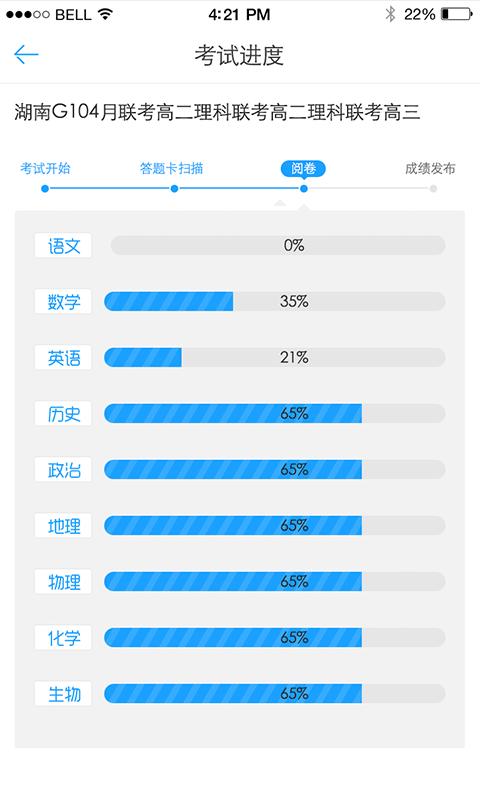
Task: Tap the battery indicator icon
Action: [x=457, y=14]
